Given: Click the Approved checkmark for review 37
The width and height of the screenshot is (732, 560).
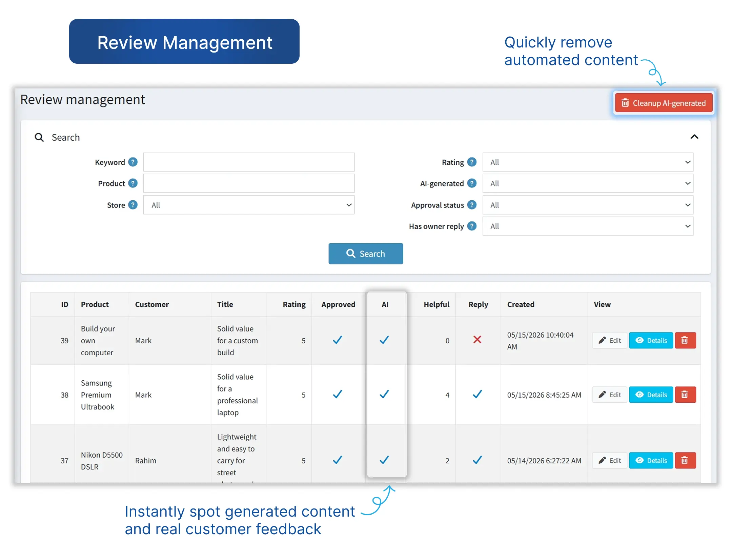Looking at the screenshot, I should click(338, 460).
